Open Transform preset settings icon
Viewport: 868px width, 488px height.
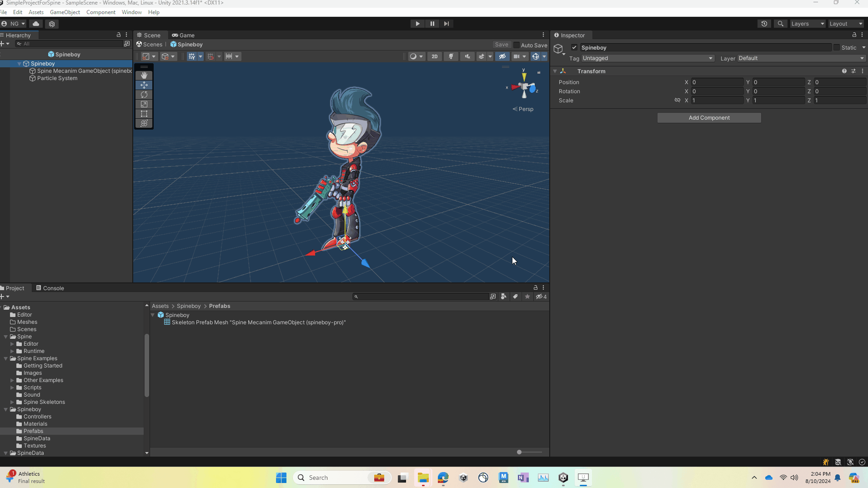click(853, 71)
